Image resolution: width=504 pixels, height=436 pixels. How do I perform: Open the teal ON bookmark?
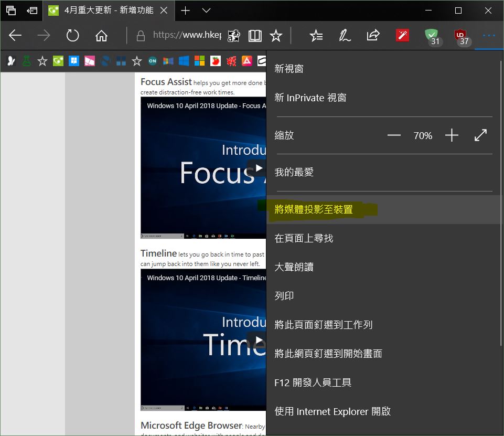tap(153, 61)
